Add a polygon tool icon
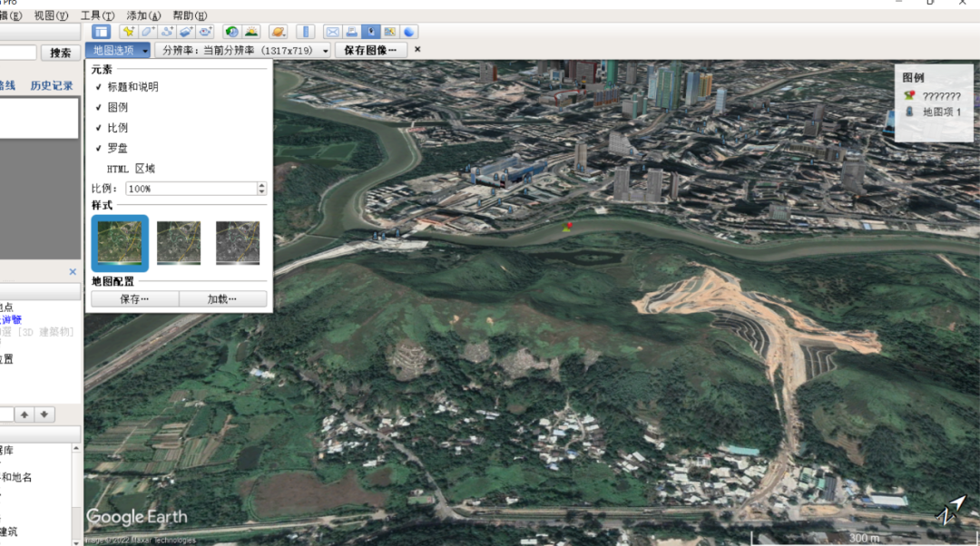Viewport: 980px width, 546px height. (148, 32)
